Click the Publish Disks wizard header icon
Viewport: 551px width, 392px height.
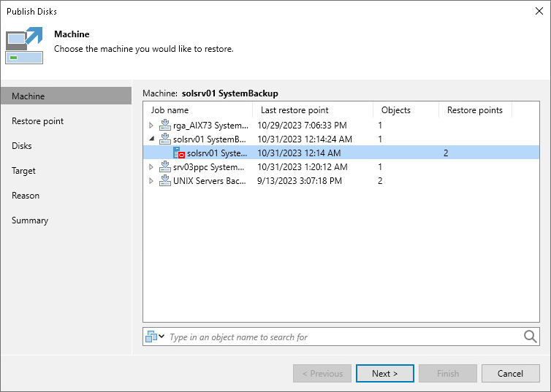pyautogui.click(x=24, y=45)
